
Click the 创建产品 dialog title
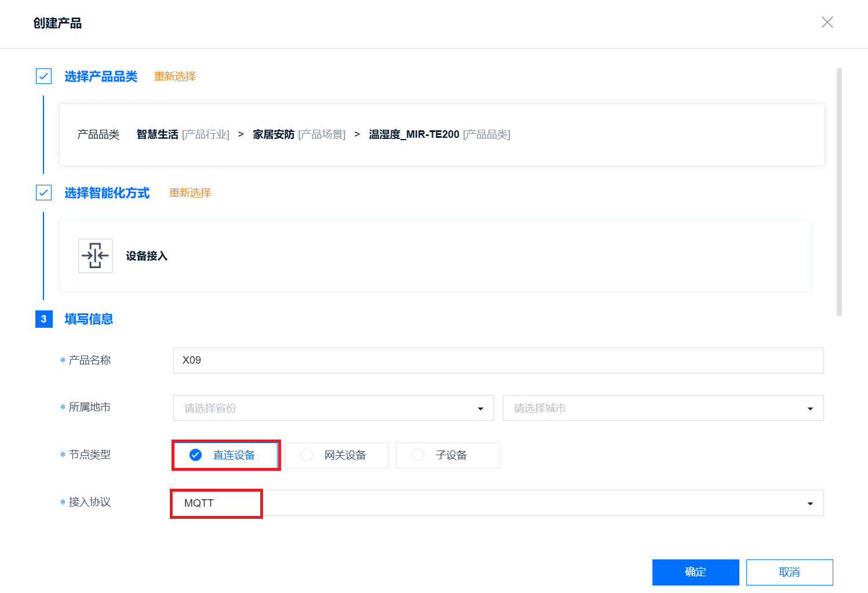coord(57,23)
